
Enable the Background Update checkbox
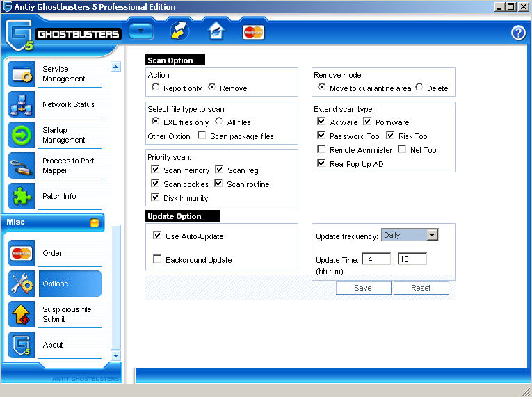pyautogui.click(x=157, y=259)
